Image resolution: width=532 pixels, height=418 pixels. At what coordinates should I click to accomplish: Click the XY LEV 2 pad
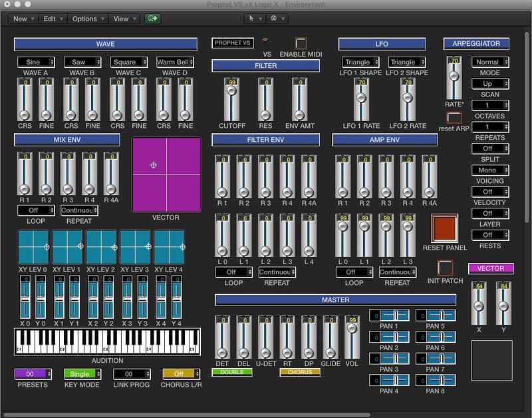coord(101,247)
